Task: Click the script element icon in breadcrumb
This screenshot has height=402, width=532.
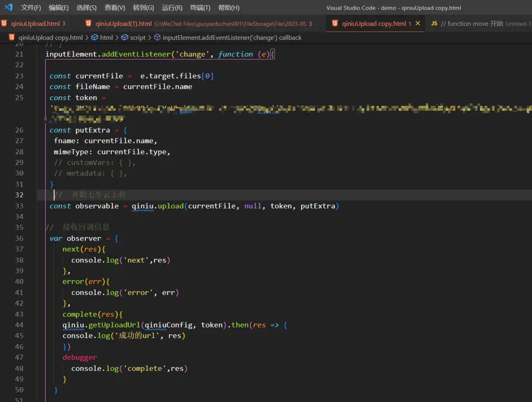Action: pyautogui.click(x=125, y=37)
